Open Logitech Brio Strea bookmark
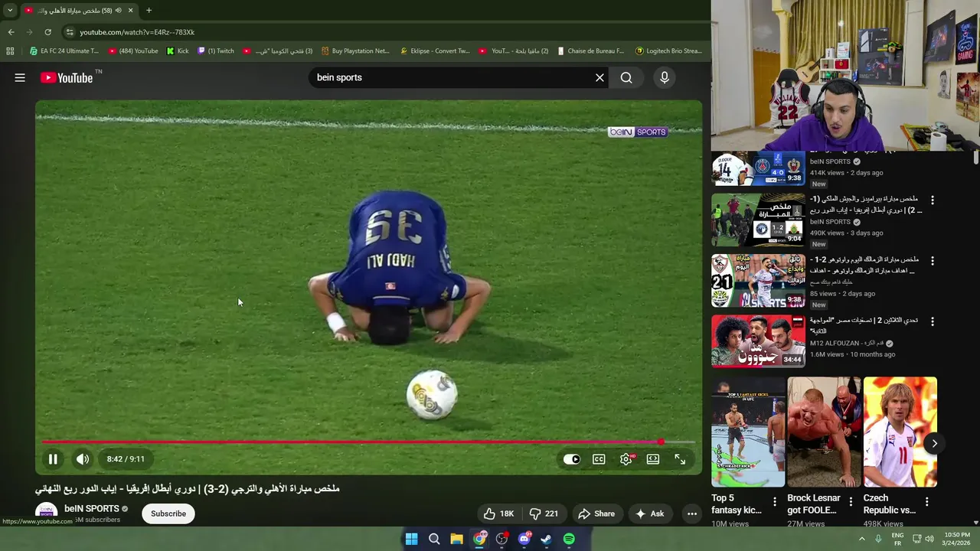This screenshot has height=551, width=980. [668, 51]
